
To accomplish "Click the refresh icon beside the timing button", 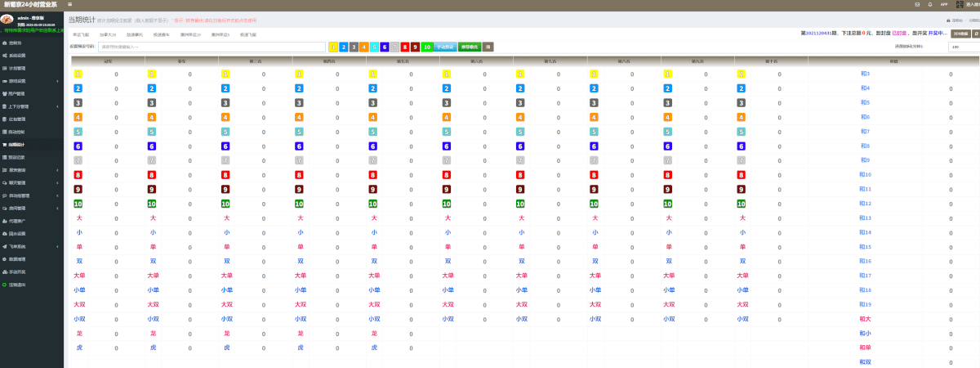I will 975,34.
